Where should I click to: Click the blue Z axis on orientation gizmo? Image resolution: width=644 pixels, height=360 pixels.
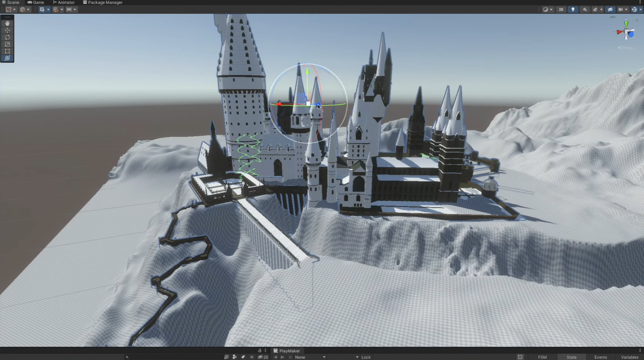coord(631,35)
